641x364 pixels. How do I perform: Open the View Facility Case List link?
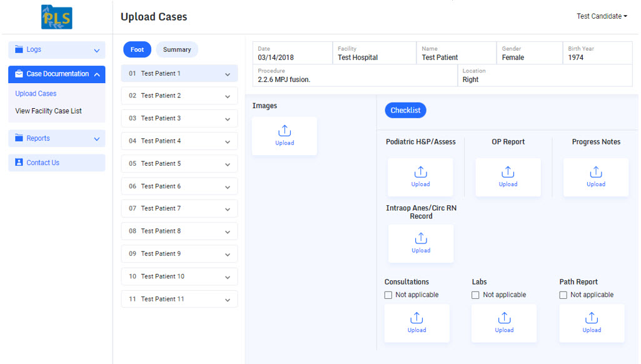(x=48, y=111)
